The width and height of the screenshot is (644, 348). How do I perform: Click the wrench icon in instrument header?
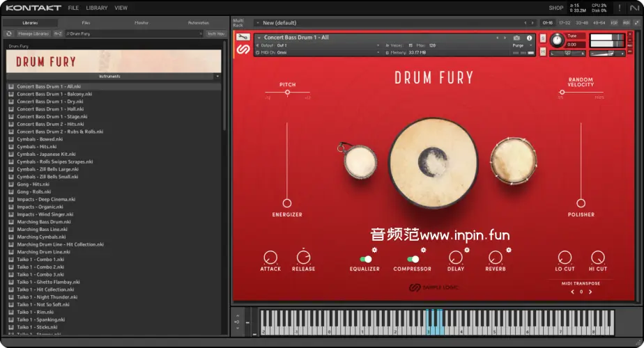tap(243, 38)
